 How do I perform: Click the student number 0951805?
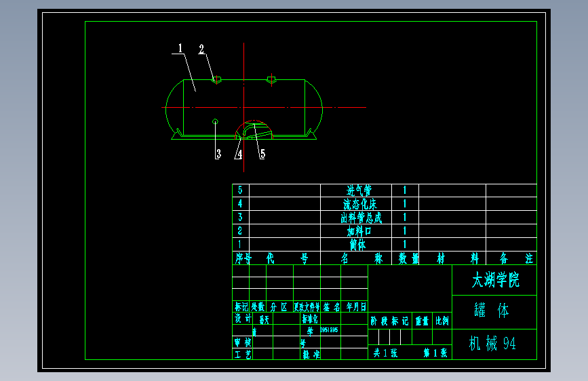click(329, 330)
